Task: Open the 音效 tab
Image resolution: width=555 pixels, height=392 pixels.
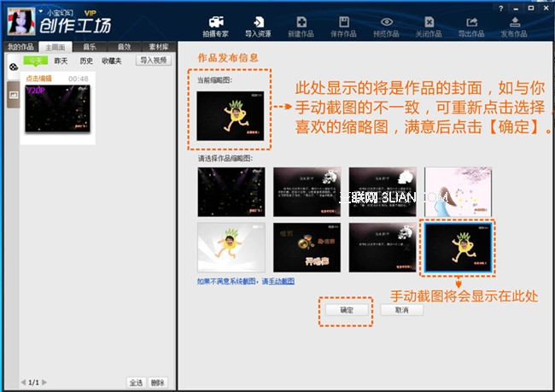Action: [x=124, y=47]
